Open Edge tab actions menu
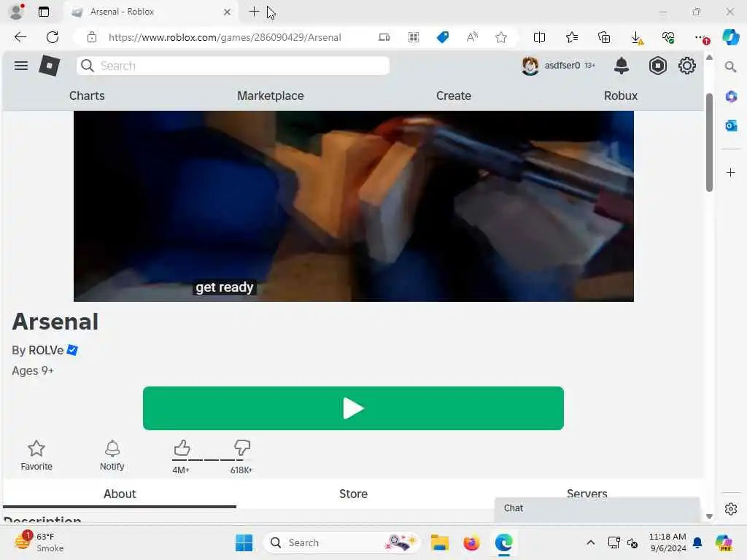This screenshot has width=747, height=560. tap(44, 12)
